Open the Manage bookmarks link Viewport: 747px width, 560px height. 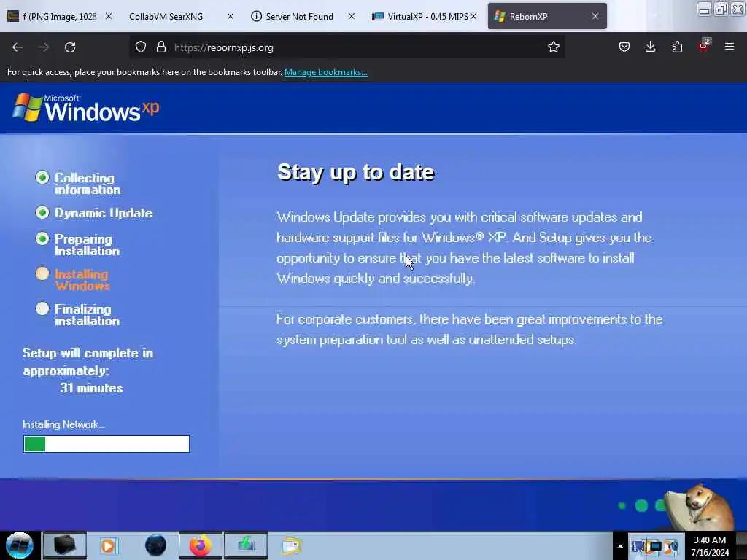point(326,72)
